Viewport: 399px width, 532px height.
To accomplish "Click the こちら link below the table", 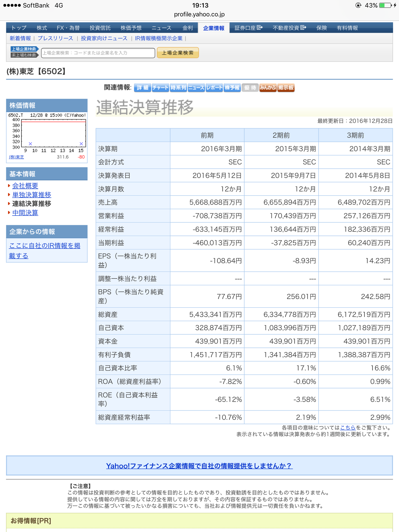I will tap(348, 428).
